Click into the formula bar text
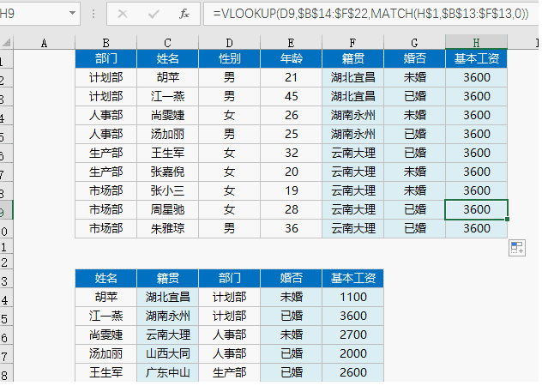Image resolution: width=554 pixels, height=392 pixels. tap(370, 14)
